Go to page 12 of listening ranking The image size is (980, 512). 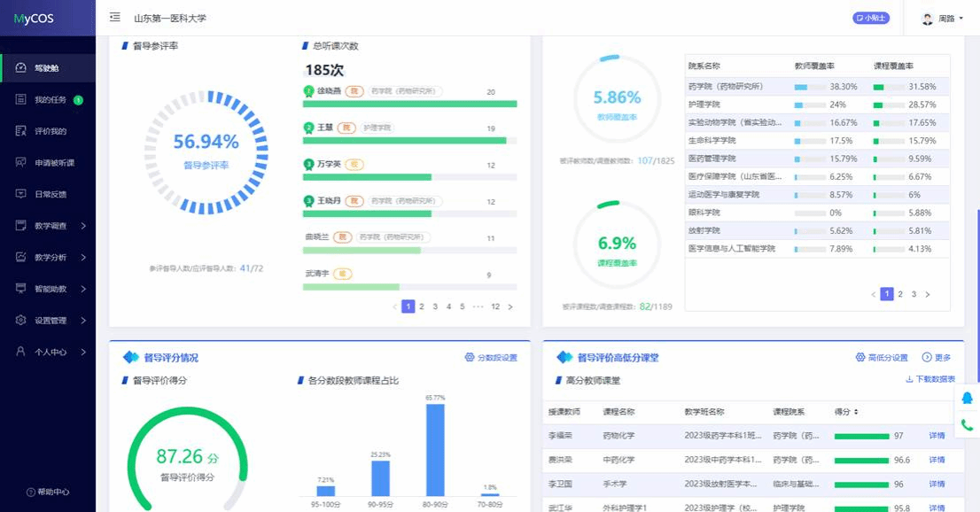tap(495, 306)
